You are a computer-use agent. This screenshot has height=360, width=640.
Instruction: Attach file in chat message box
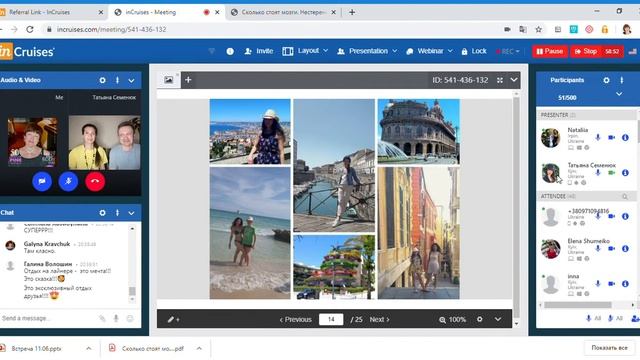point(102,318)
